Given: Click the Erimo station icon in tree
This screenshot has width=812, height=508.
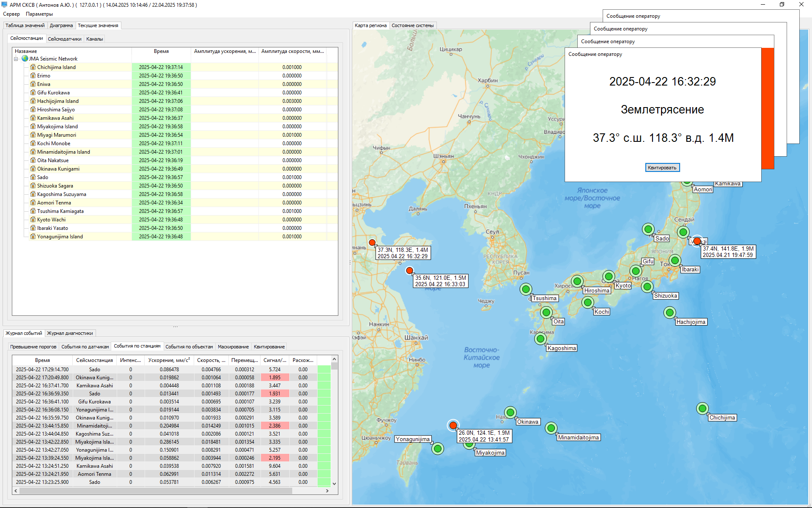Looking at the screenshot, I should pyautogui.click(x=33, y=75).
